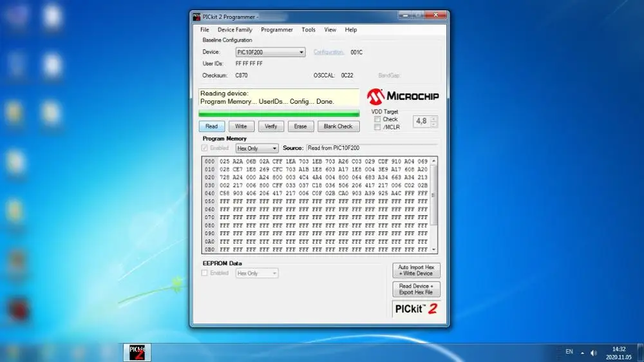Click the Write button
This screenshot has height=362, width=644.
[241, 126]
